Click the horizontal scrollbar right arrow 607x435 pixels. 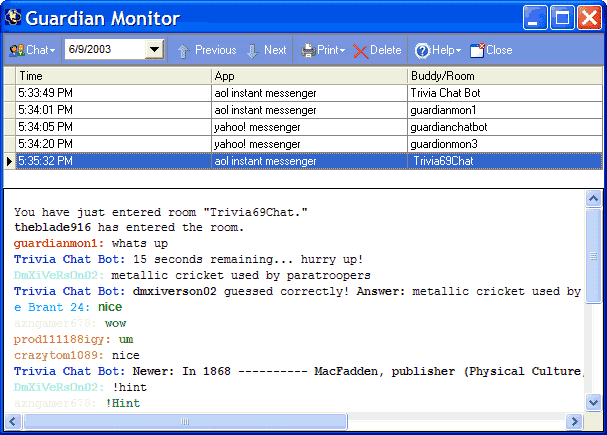(x=574, y=421)
